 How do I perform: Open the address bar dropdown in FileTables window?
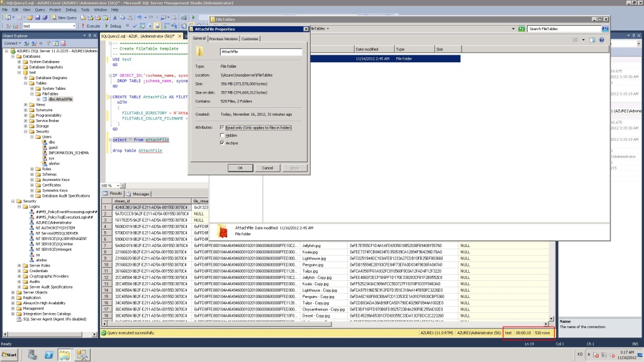513,29
